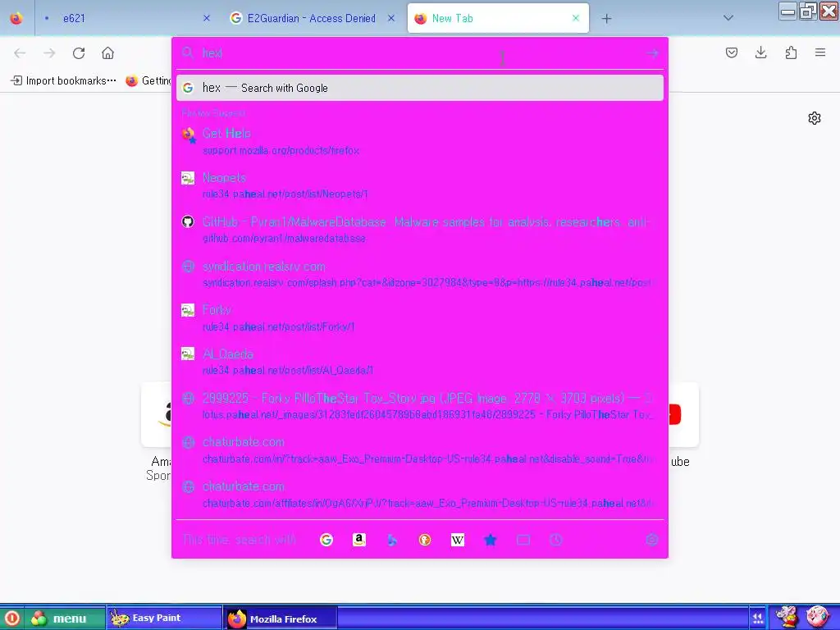The width and height of the screenshot is (840, 630).
Task: Open search settings gear in suggestions panel
Action: pyautogui.click(x=652, y=540)
